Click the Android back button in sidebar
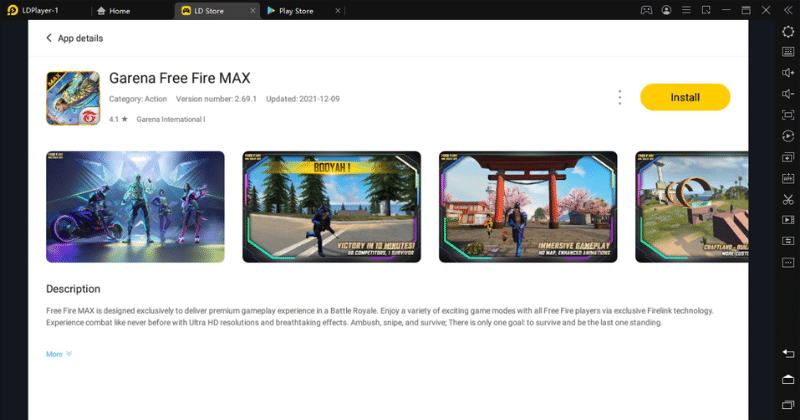800x420 pixels. (x=788, y=353)
